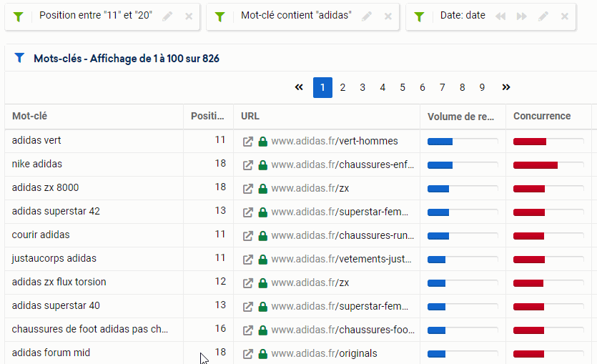Screen dimensions: 597x364
Task: Sort by the Volume de recherche column header
Action: [460, 117]
